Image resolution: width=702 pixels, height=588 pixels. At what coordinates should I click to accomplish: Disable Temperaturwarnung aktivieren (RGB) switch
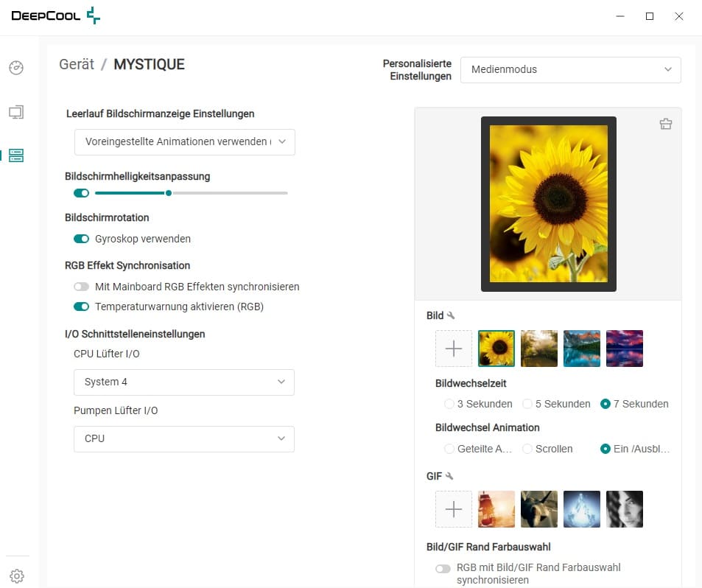pos(81,307)
